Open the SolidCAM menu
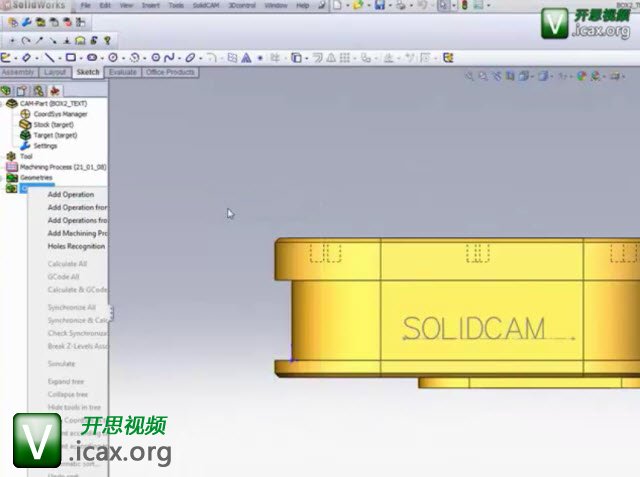640x477 pixels. tap(206, 6)
